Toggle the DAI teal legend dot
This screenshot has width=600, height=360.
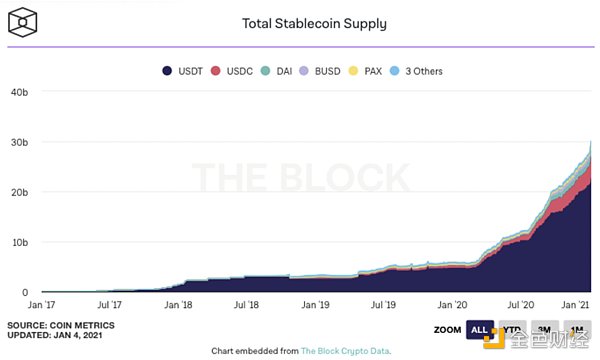(265, 71)
